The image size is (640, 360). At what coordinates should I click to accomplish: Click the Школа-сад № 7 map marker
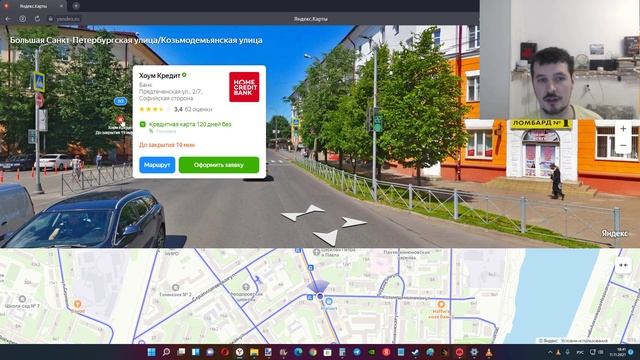coord(22,299)
